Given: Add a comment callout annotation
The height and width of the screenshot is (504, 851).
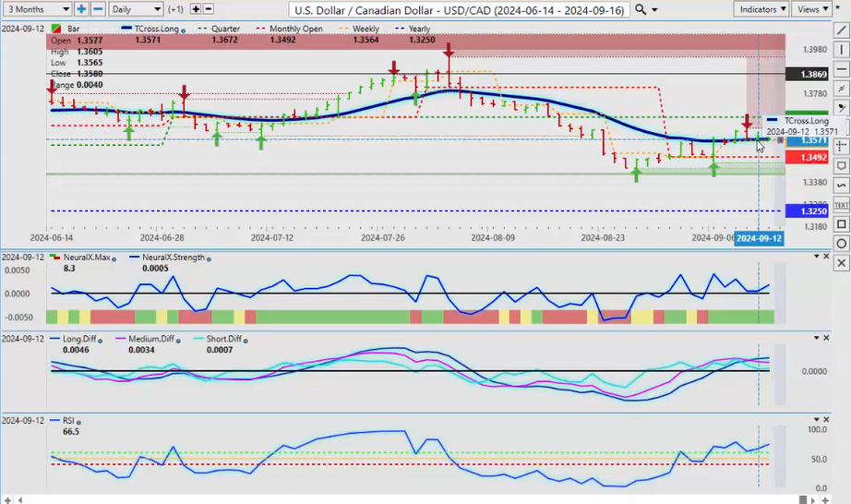Looking at the screenshot, I should click(x=840, y=166).
